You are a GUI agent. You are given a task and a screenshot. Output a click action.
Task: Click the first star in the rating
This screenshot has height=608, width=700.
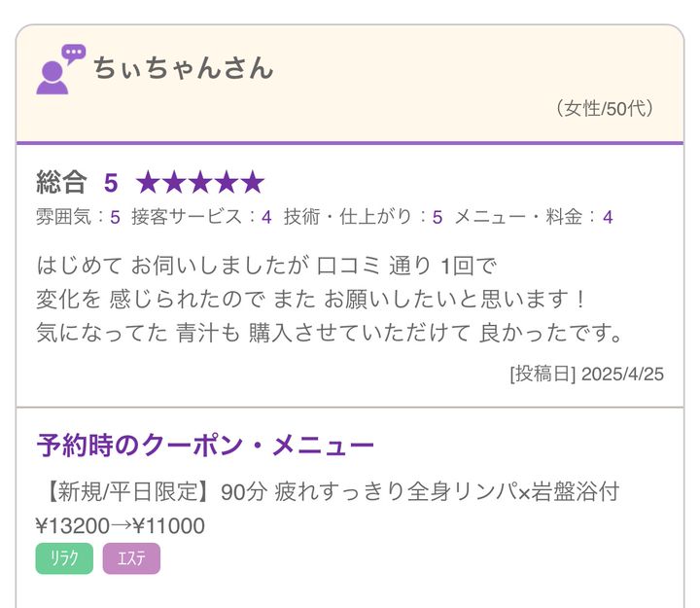tap(148, 182)
